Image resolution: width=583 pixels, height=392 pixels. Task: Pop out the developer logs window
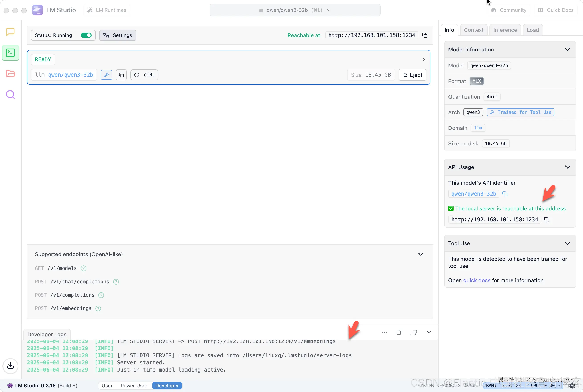(413, 333)
